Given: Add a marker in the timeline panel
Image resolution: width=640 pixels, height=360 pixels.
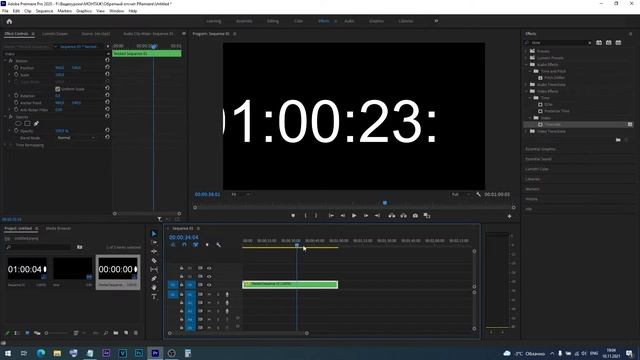Looking at the screenshot, I should [x=207, y=244].
